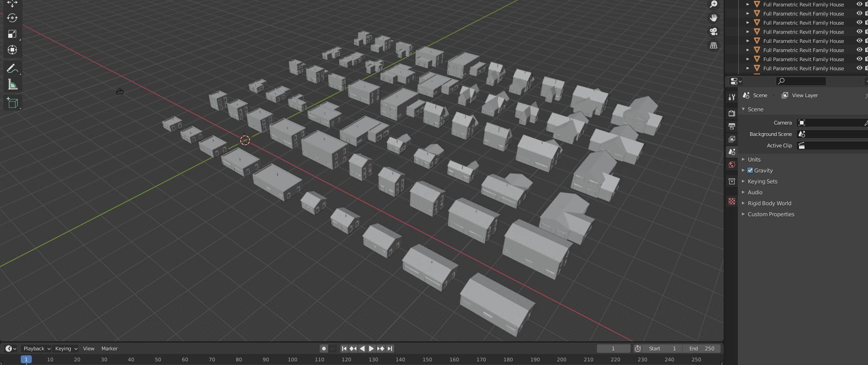Viewport: 868px width, 365px height.
Task: Expand the topmost outliner row's disclosure triangle
Action: point(748,5)
